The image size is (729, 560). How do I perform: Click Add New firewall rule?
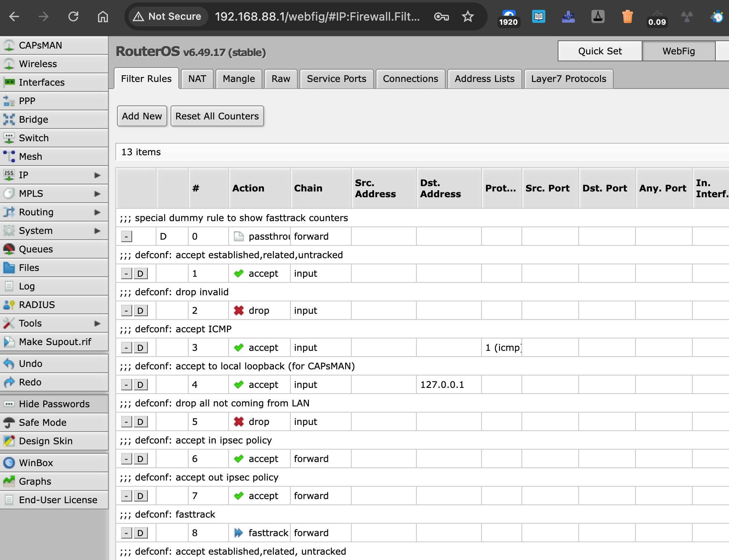coord(142,116)
